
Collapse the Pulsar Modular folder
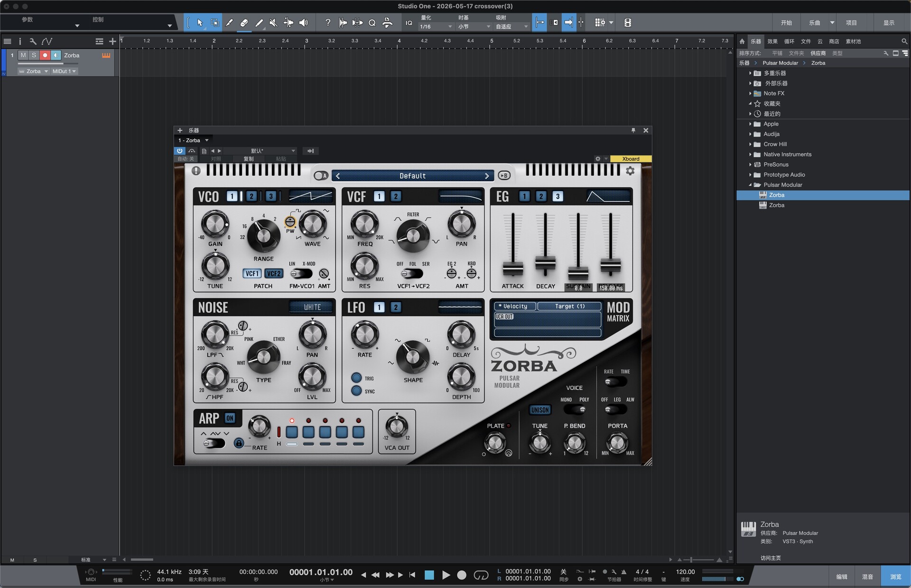(x=750, y=185)
